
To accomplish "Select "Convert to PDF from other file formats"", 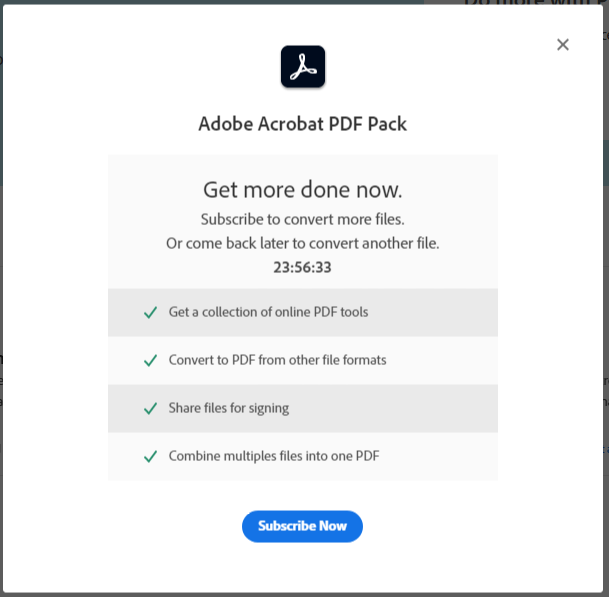I will pyautogui.click(x=277, y=360).
